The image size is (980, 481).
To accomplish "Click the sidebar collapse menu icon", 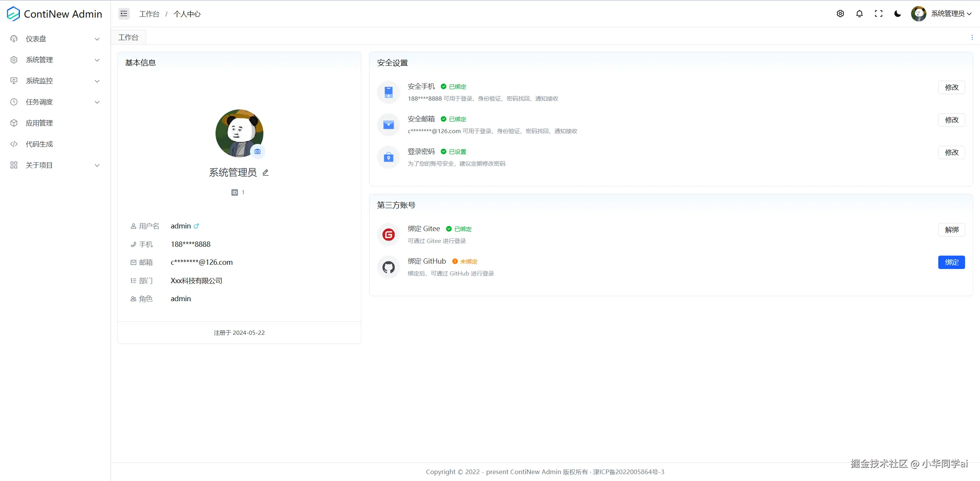I will point(124,14).
